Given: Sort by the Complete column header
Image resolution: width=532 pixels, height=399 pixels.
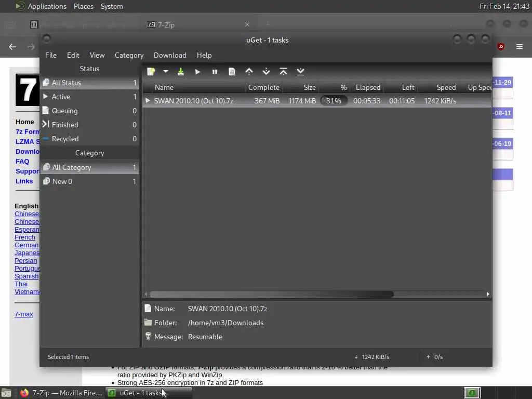Looking at the screenshot, I should coord(263,87).
